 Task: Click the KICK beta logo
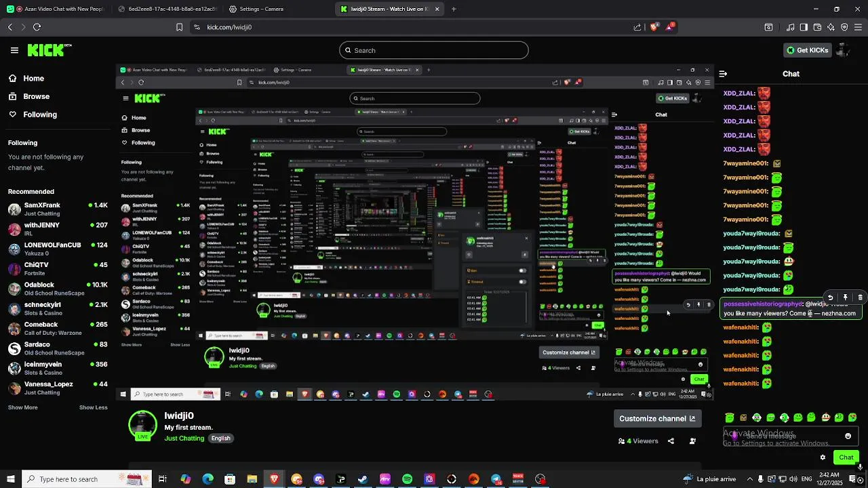click(x=50, y=50)
